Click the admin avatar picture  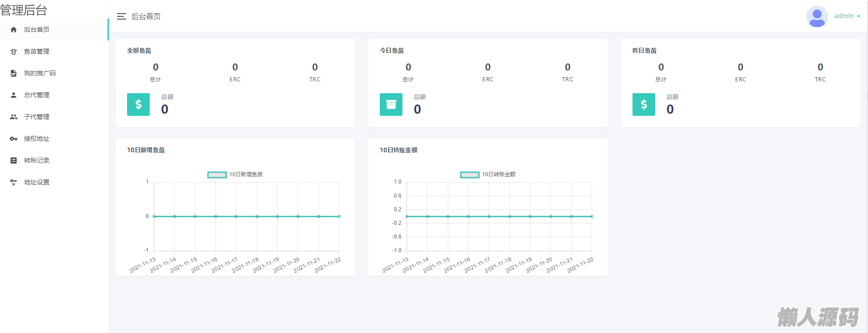(817, 16)
